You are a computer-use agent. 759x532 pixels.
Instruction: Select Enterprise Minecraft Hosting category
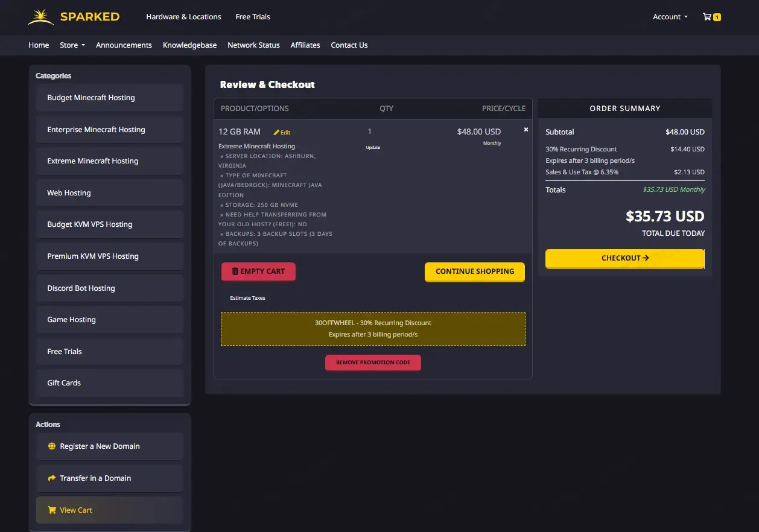(x=109, y=130)
